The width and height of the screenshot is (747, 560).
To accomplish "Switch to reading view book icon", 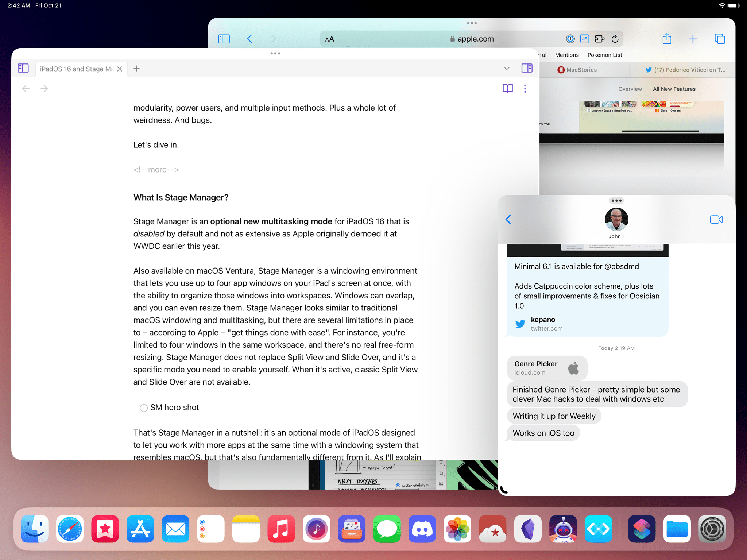I will 507,89.
